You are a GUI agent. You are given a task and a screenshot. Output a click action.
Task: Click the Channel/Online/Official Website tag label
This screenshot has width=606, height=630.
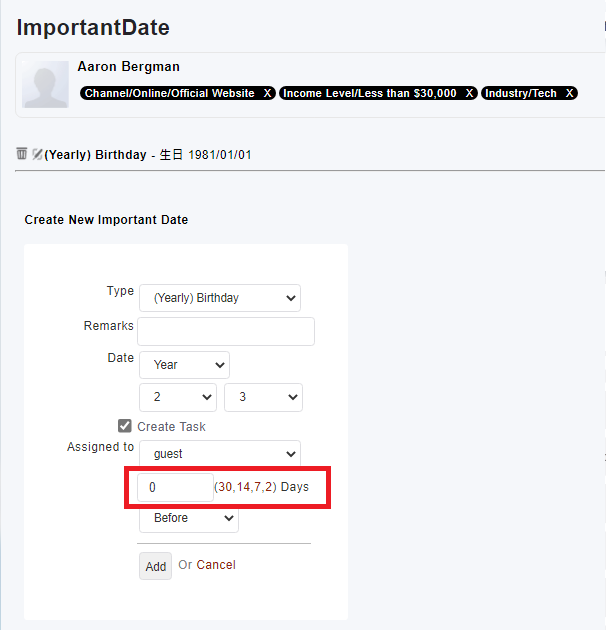click(x=170, y=93)
